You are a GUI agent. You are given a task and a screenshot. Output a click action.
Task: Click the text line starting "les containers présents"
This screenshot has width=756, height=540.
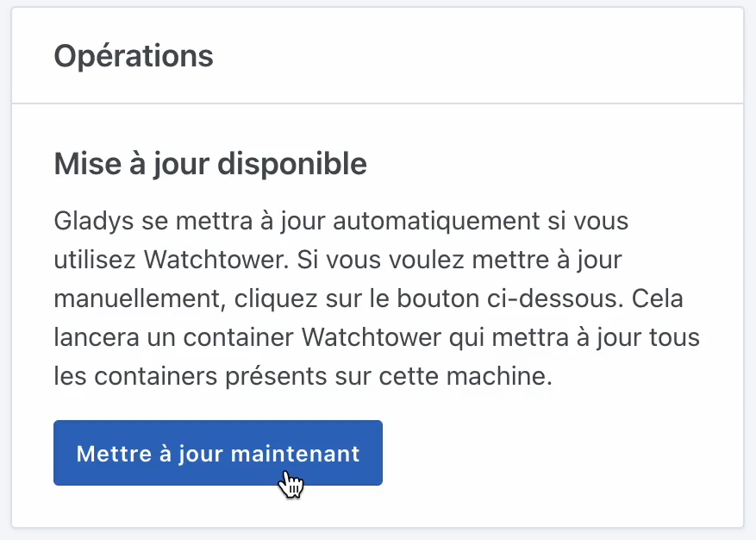pyautogui.click(x=303, y=376)
